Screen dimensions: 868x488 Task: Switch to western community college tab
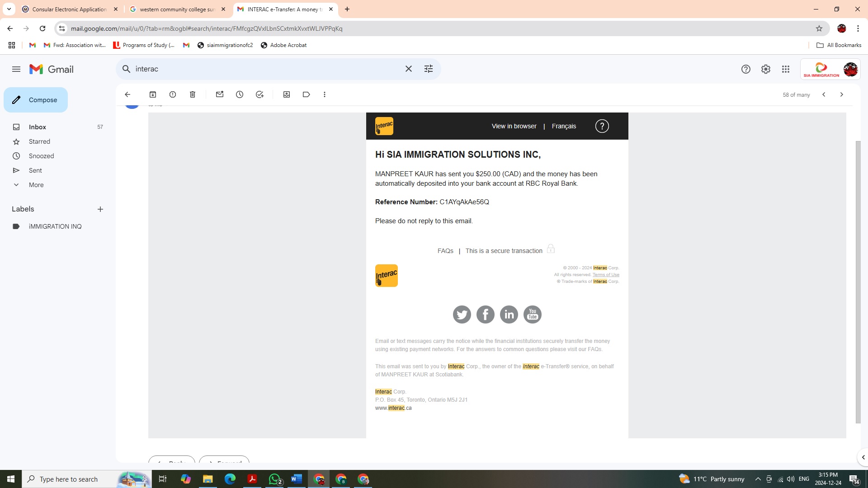[x=178, y=9]
